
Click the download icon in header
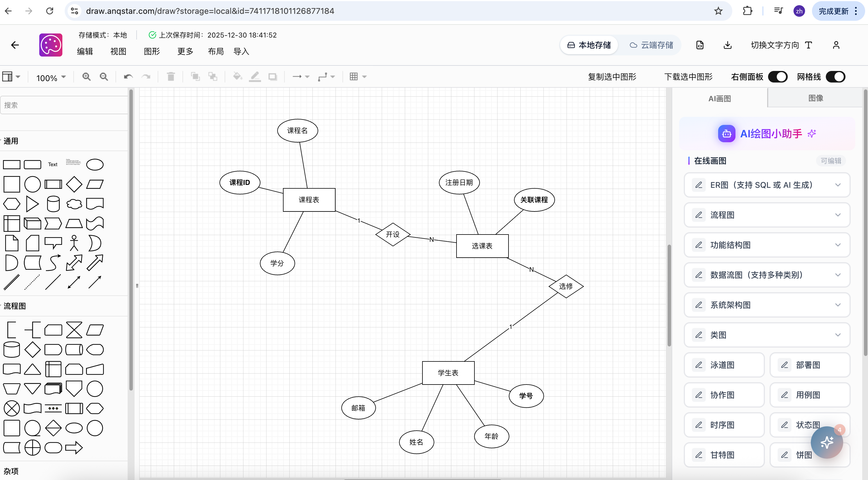pos(727,45)
